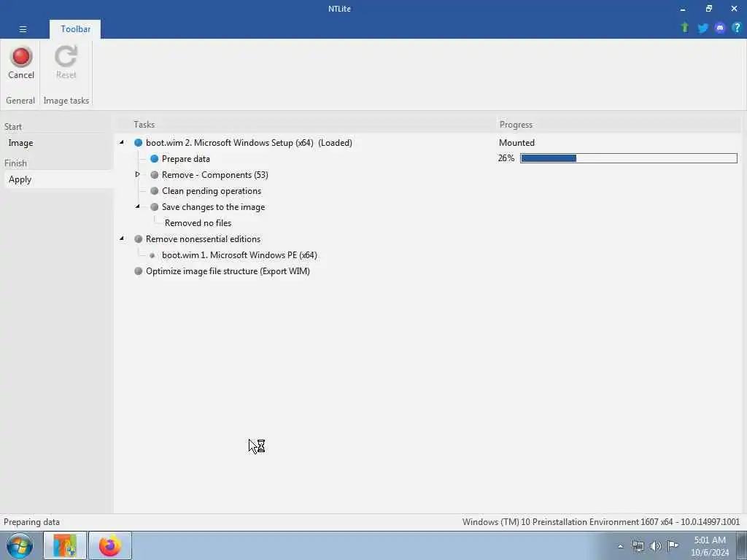Viewport: 747px width, 560px height.
Task: Click the 26% progress bar
Action: (628, 158)
